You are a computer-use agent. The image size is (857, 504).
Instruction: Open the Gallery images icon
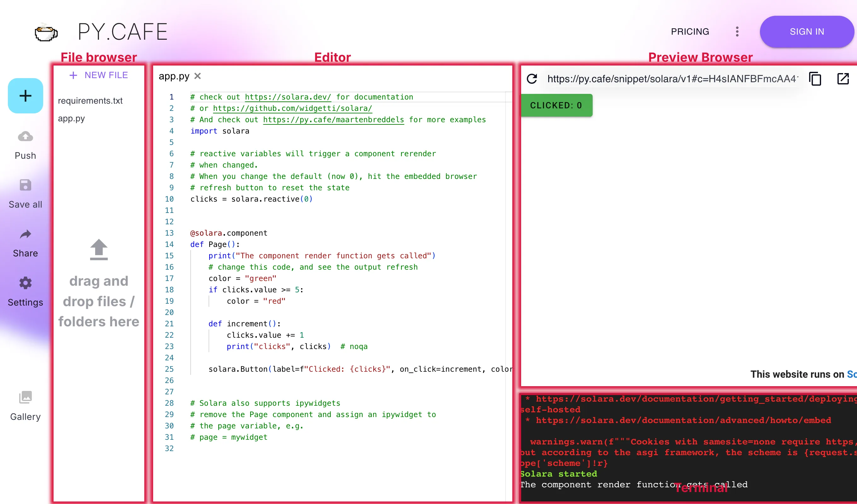click(25, 397)
